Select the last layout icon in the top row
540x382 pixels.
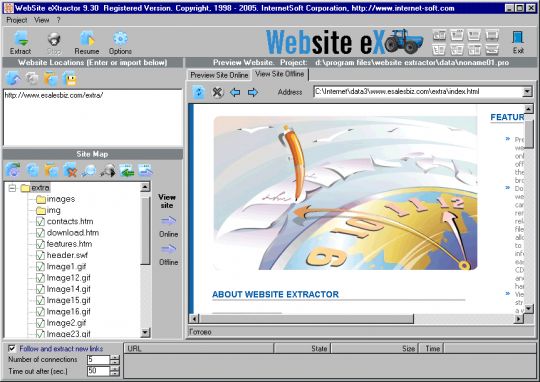[492, 35]
